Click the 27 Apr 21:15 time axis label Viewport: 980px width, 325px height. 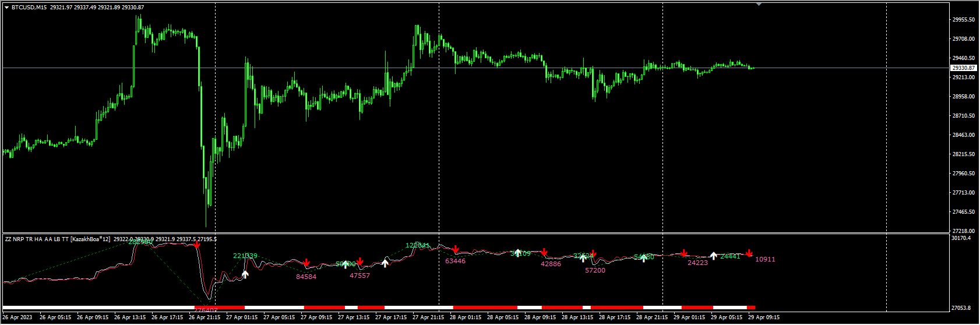point(428,317)
